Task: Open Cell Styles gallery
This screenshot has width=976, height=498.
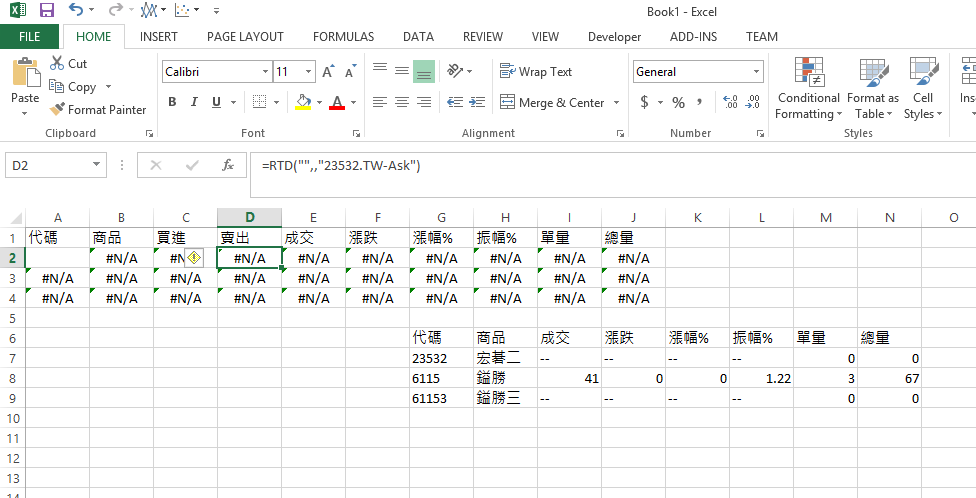Action: point(923,88)
